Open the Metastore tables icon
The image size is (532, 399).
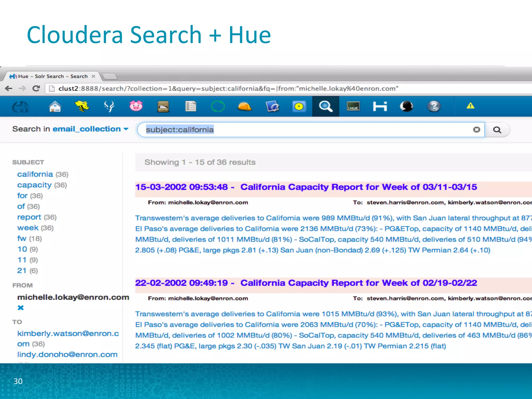click(x=191, y=106)
